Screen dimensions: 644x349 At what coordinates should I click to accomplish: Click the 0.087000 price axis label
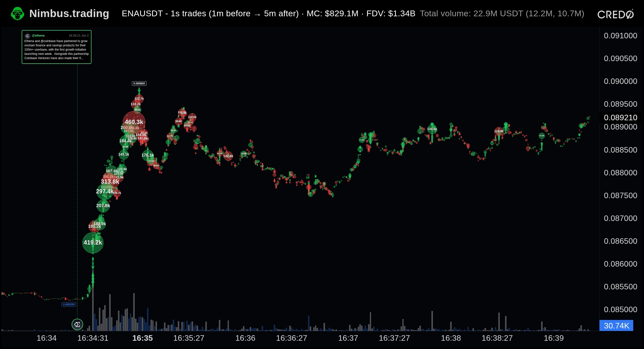(620, 218)
